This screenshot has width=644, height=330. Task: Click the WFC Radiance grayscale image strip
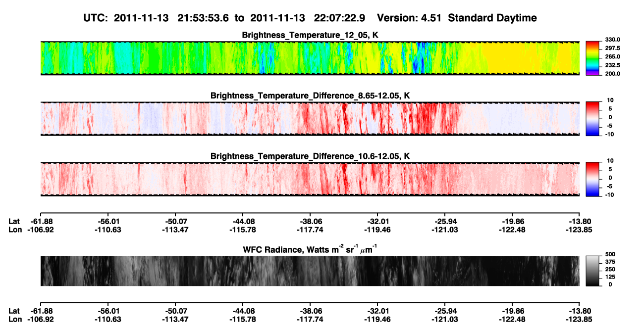(310, 271)
